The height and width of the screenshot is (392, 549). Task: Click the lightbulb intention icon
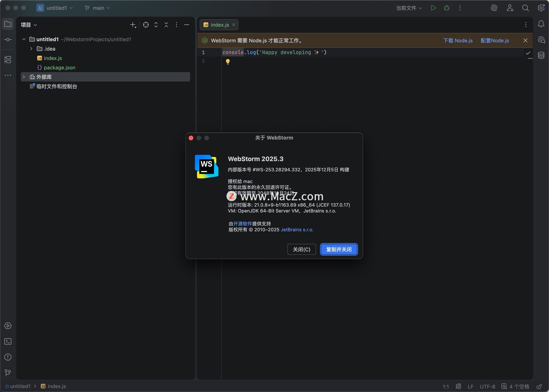point(228,62)
